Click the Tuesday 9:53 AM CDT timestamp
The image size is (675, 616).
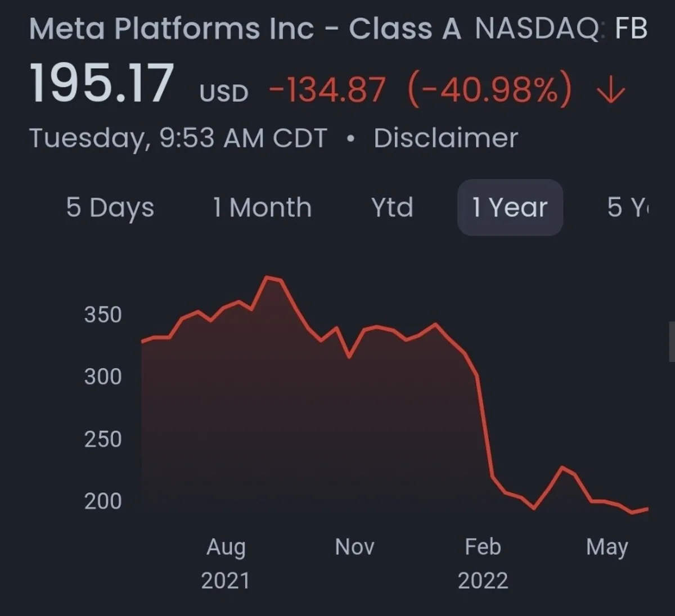pyautogui.click(x=178, y=138)
